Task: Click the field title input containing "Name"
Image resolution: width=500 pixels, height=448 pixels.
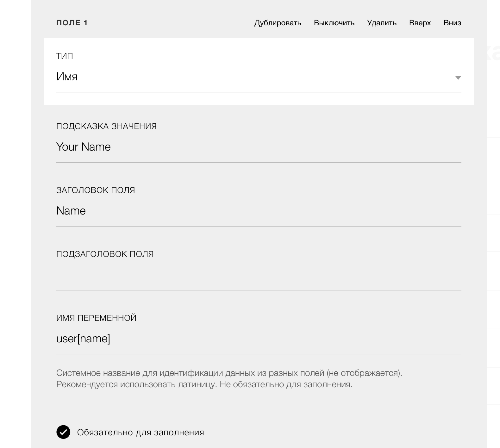Action: [x=259, y=211]
